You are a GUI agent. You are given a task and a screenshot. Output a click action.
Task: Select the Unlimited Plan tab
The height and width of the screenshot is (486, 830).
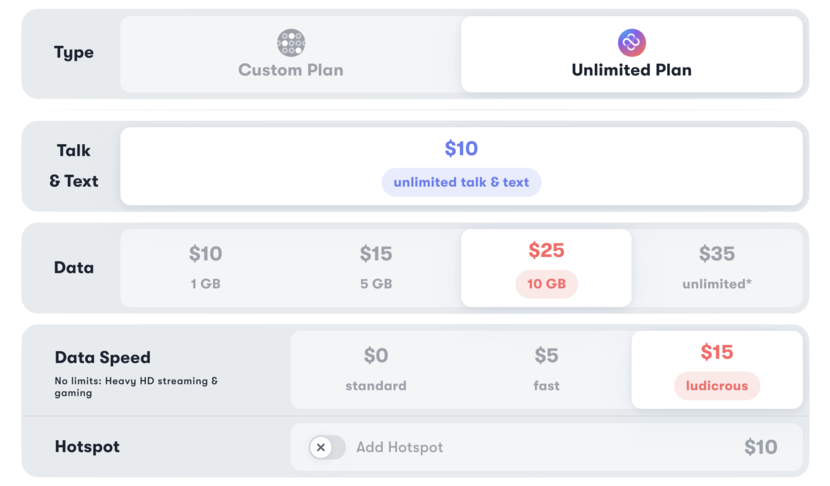pos(631,55)
